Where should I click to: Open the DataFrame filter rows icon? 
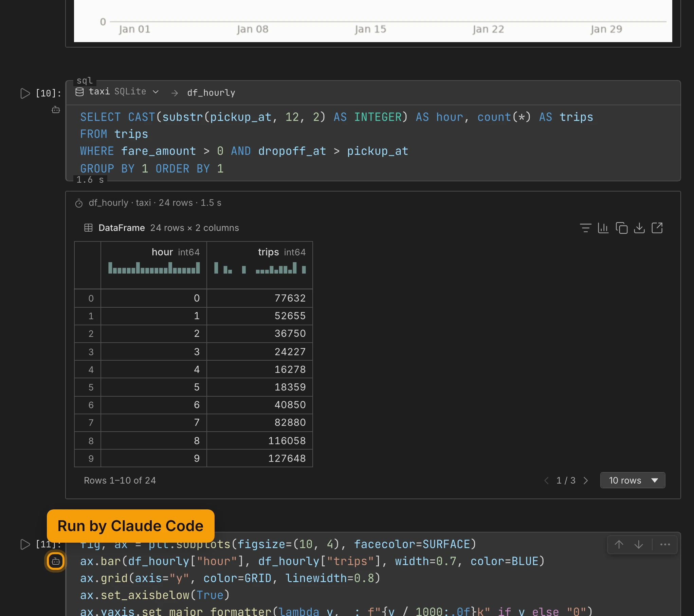coord(585,228)
